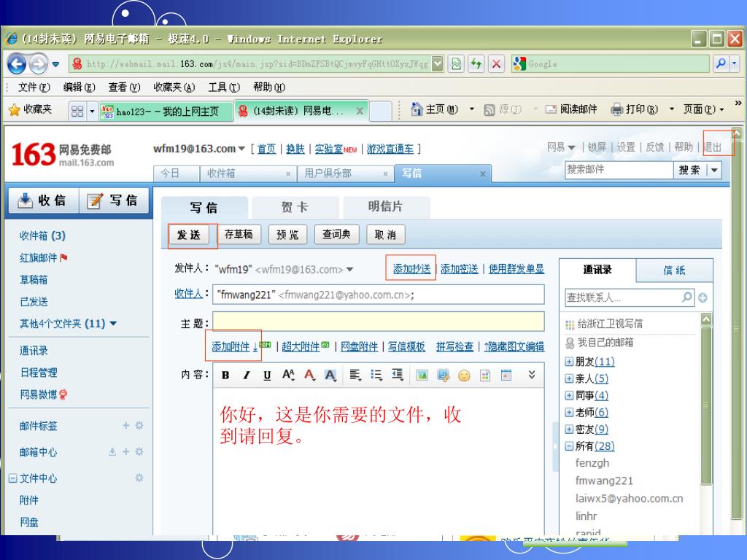Click the Home page house icon
The width and height of the screenshot is (747, 560).
point(417,109)
